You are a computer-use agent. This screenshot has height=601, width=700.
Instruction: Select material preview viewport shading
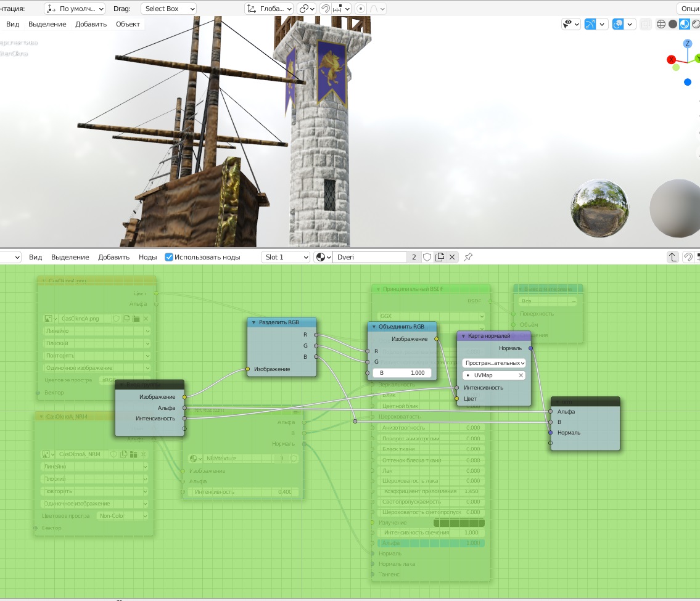point(684,24)
